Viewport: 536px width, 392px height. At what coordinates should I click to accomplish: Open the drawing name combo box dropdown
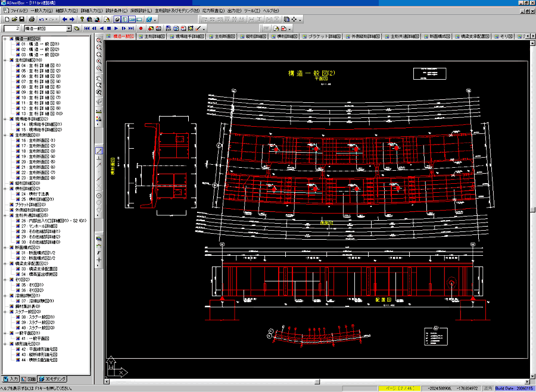point(69,29)
